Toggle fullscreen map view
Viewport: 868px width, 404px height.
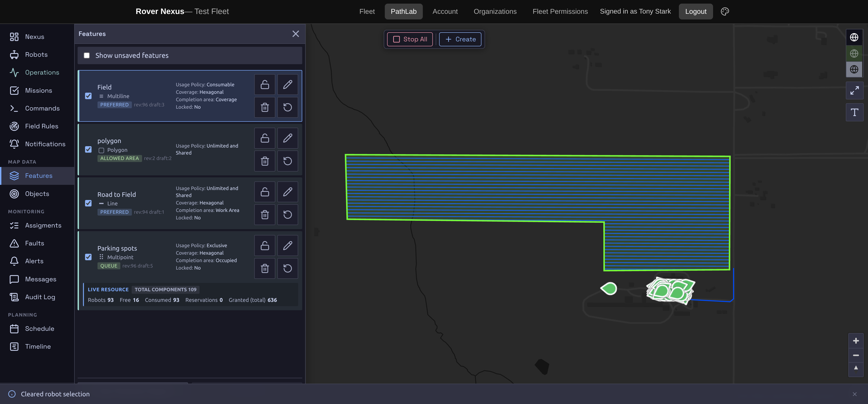[854, 91]
